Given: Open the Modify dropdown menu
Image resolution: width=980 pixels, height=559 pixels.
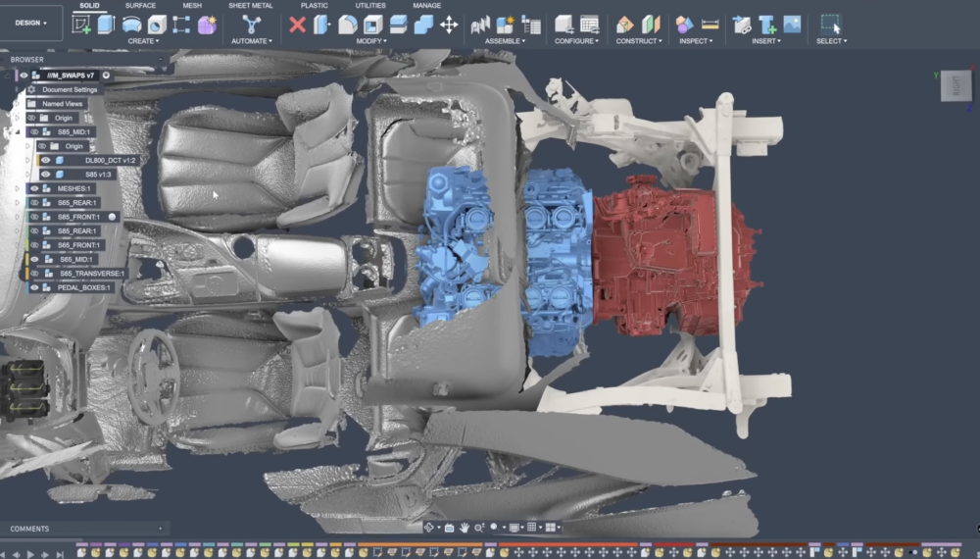Looking at the screenshot, I should click(x=371, y=41).
